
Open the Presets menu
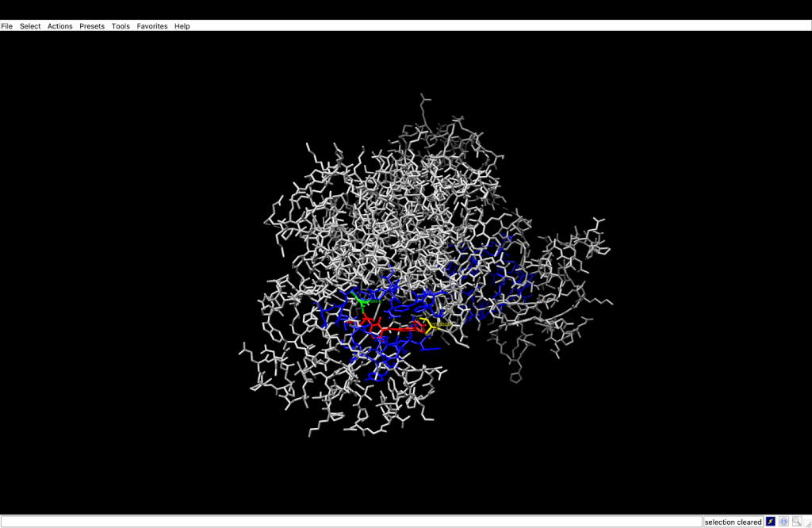pyautogui.click(x=92, y=26)
